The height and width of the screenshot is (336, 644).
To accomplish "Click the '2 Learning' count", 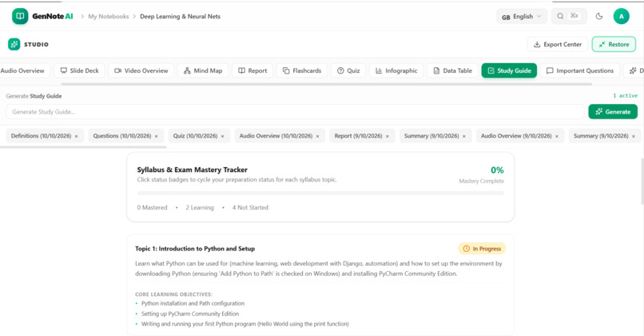I will tap(200, 208).
